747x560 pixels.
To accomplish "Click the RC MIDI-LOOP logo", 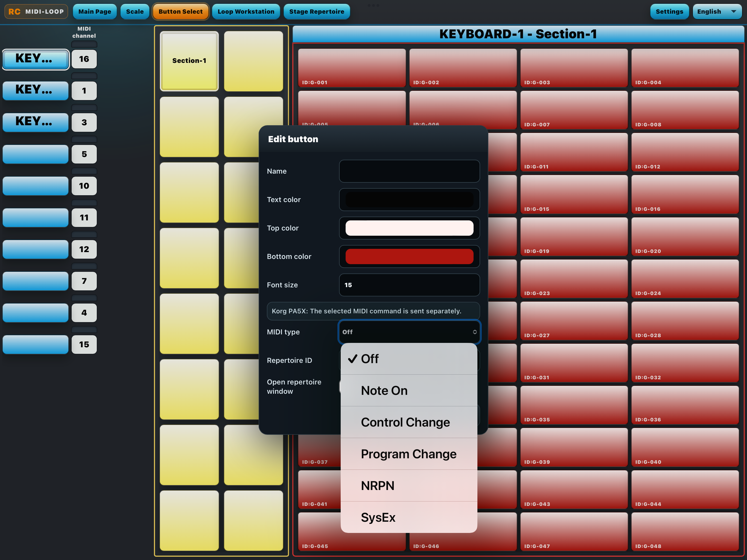I will pyautogui.click(x=36, y=11).
